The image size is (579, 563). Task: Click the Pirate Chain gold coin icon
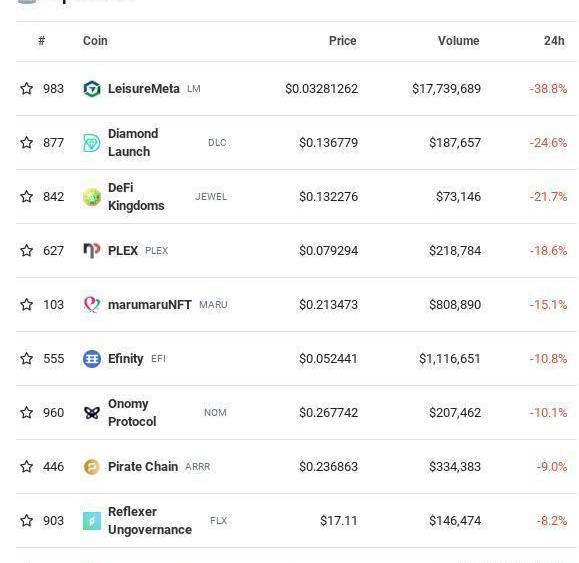(x=92, y=467)
